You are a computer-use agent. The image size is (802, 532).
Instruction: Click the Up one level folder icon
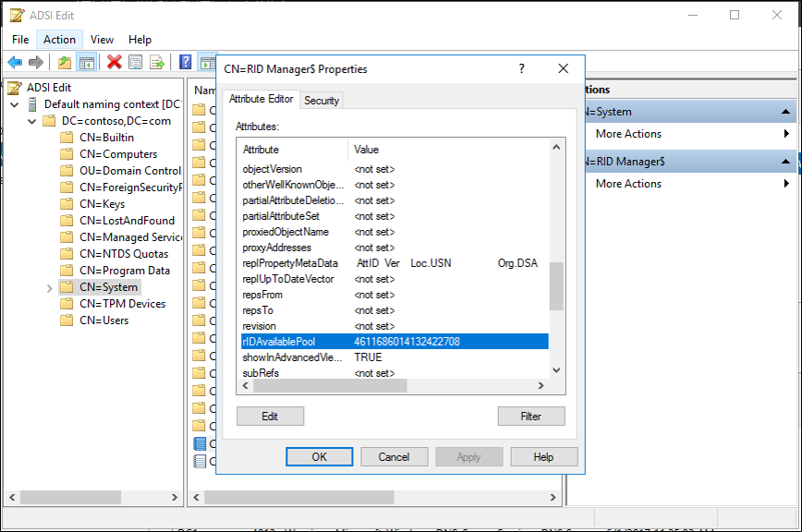65,63
